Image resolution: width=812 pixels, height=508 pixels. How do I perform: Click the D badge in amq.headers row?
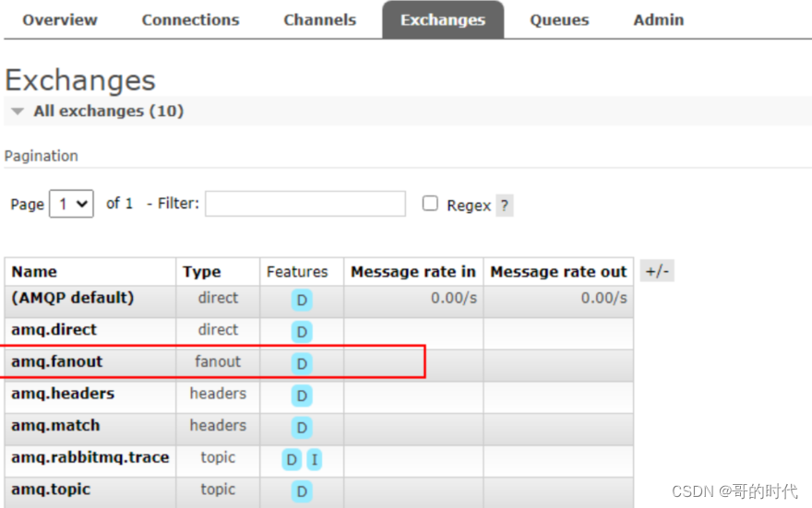click(x=302, y=396)
